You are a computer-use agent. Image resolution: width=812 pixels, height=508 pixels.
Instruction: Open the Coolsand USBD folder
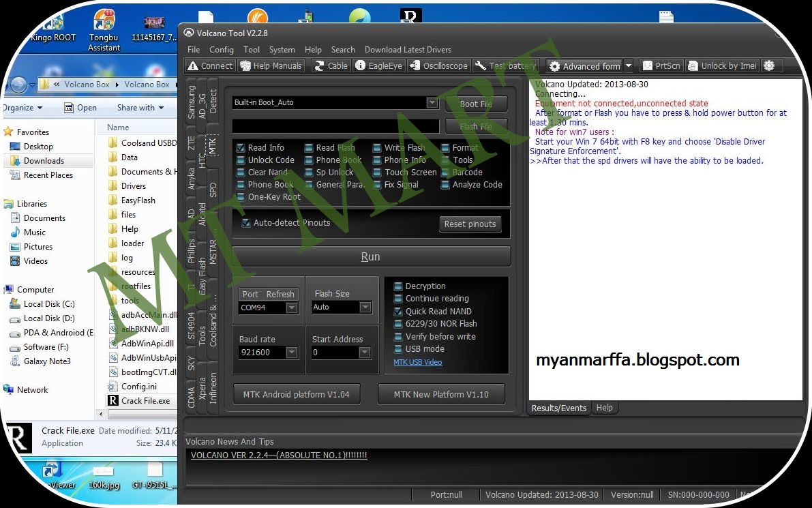tap(142, 143)
